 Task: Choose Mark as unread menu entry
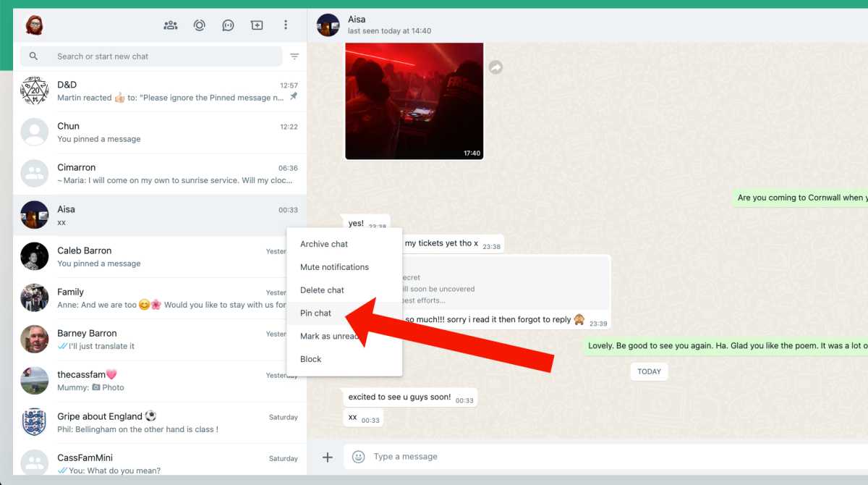pos(344,336)
